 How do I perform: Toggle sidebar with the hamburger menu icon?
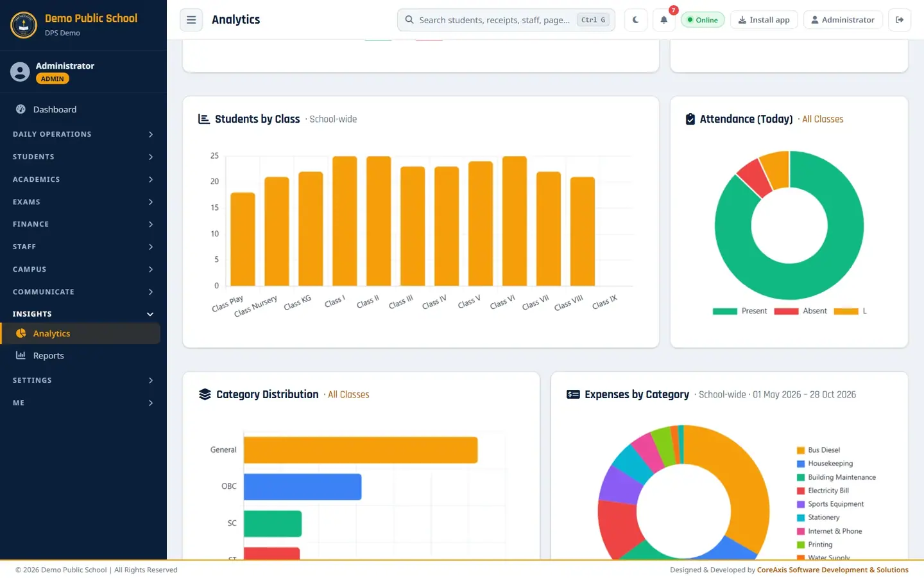click(191, 20)
